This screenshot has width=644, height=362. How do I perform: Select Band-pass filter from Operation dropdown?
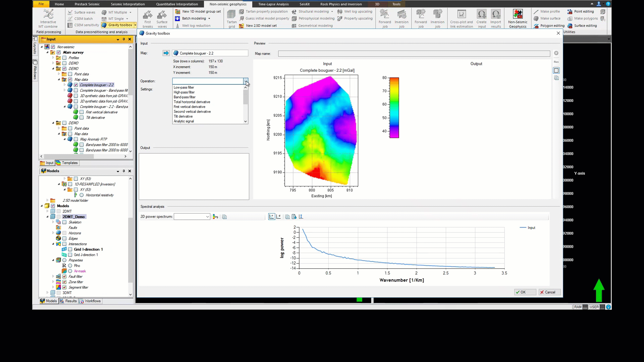coord(184,97)
